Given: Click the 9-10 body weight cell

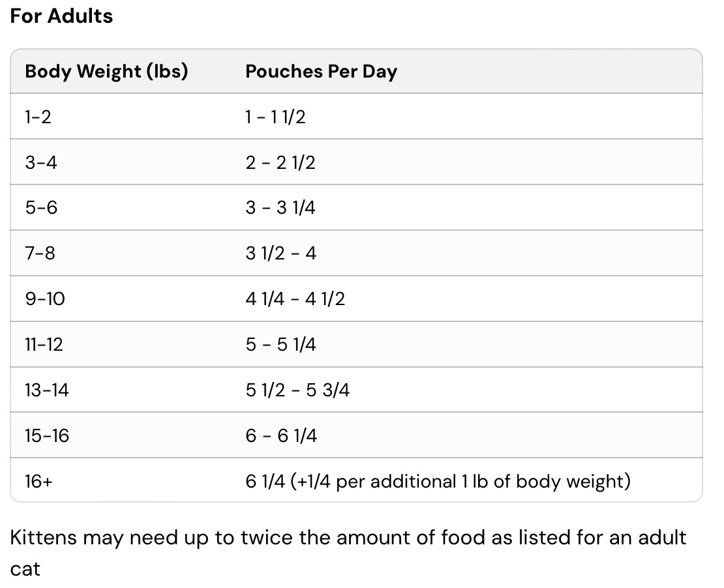Looking at the screenshot, I should tap(45, 299).
